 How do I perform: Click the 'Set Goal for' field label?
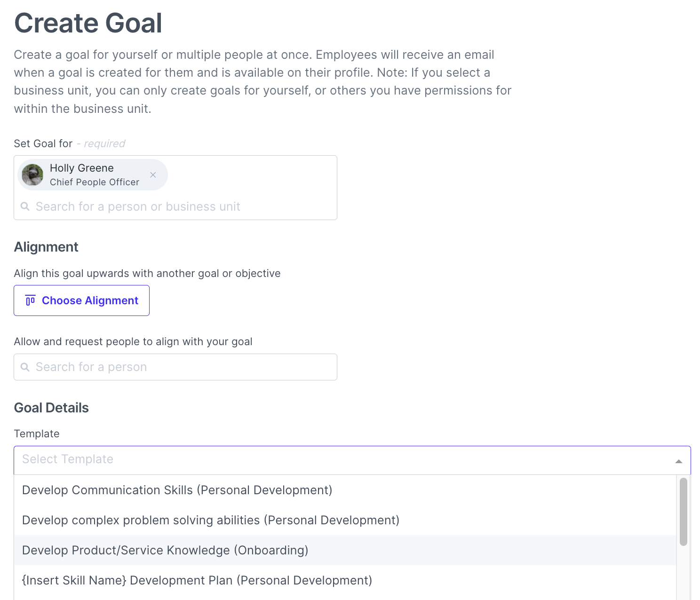[x=43, y=143]
